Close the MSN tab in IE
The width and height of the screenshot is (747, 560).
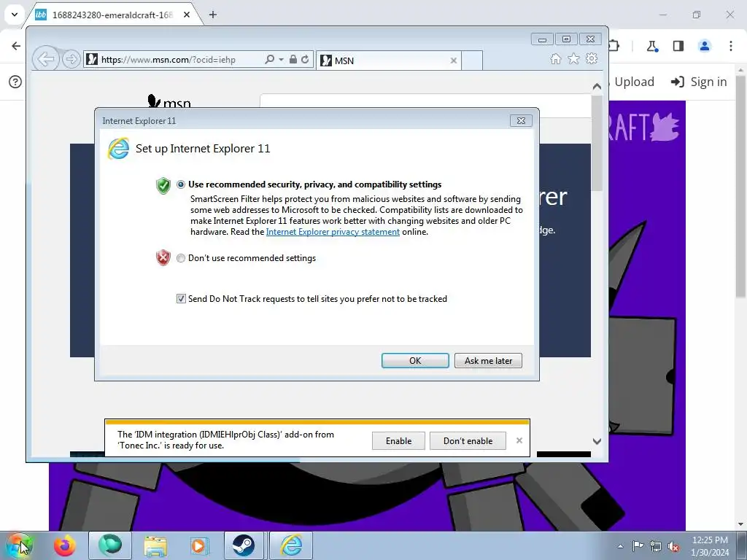[454, 61]
